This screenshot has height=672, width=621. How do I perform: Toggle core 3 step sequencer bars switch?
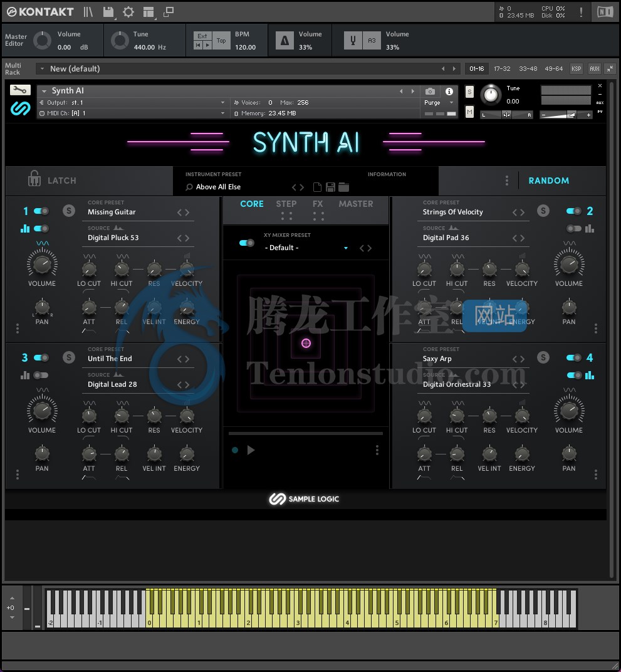click(41, 375)
